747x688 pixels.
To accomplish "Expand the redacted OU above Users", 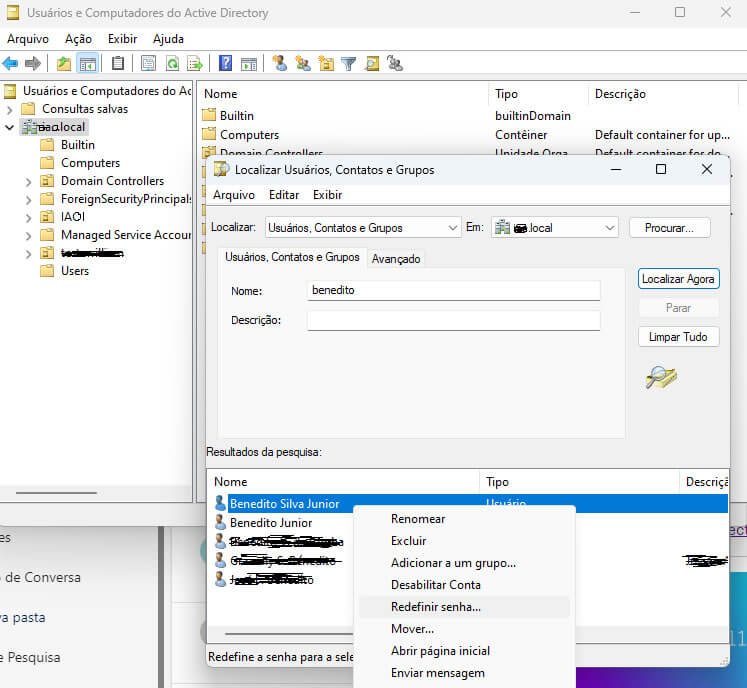I will point(29,253).
